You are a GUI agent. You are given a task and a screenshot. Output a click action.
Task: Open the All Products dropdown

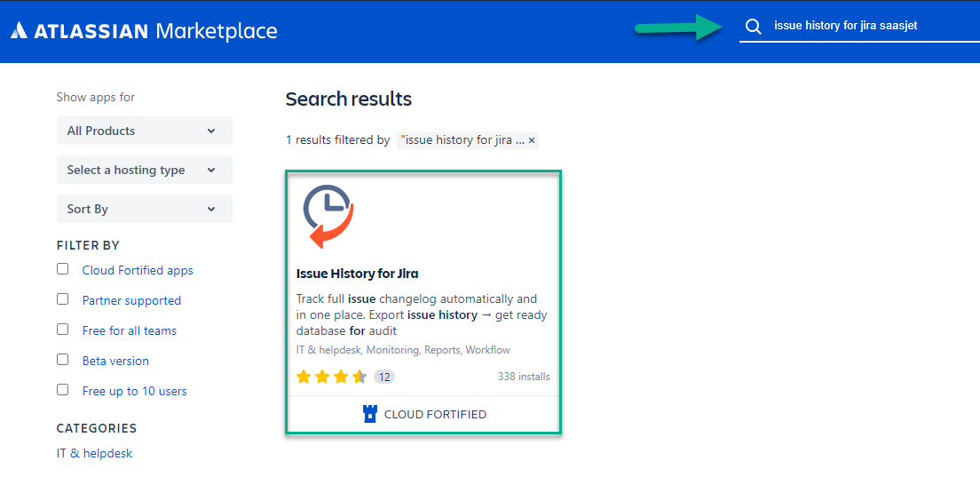point(144,131)
